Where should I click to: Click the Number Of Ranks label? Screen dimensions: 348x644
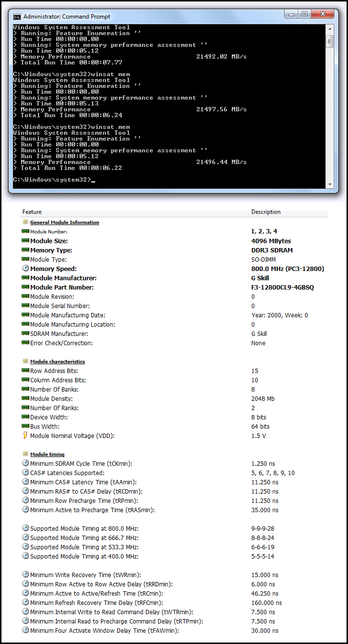coord(54,408)
